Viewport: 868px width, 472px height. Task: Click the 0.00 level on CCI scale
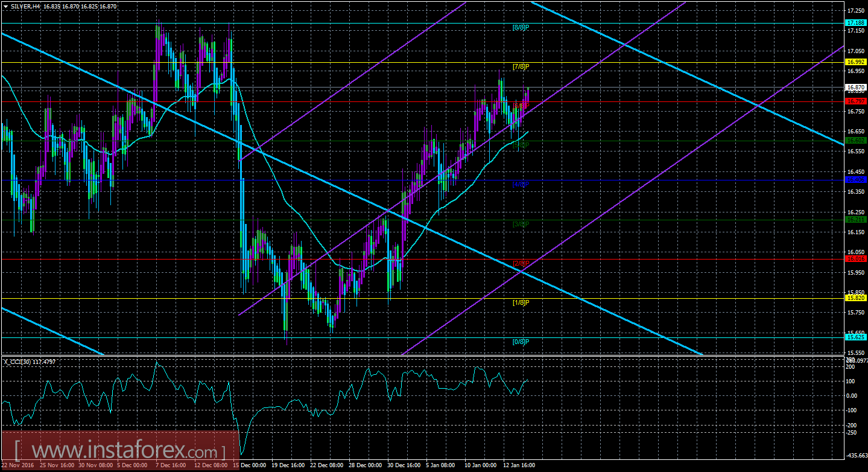(x=852, y=396)
